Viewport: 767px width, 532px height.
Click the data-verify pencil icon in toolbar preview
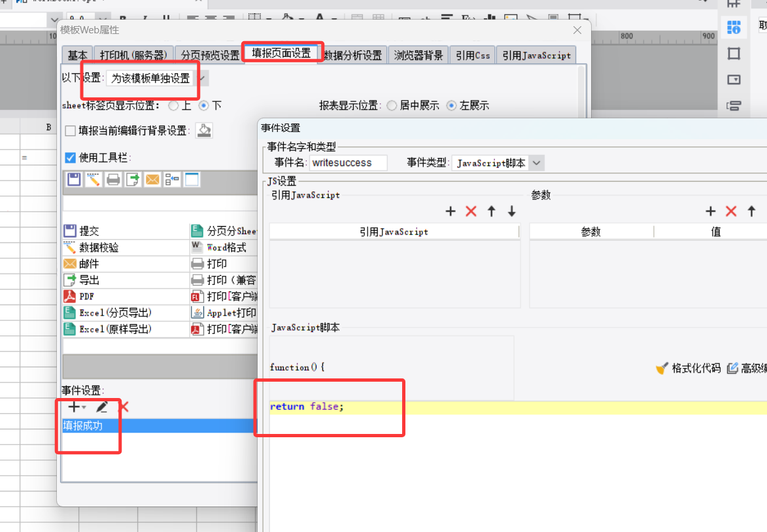point(94,180)
